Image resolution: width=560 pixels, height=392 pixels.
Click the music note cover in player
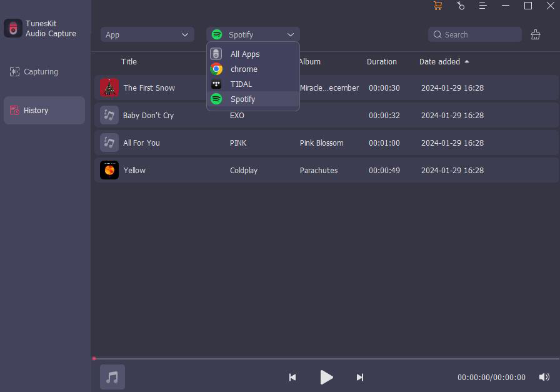coord(112,377)
